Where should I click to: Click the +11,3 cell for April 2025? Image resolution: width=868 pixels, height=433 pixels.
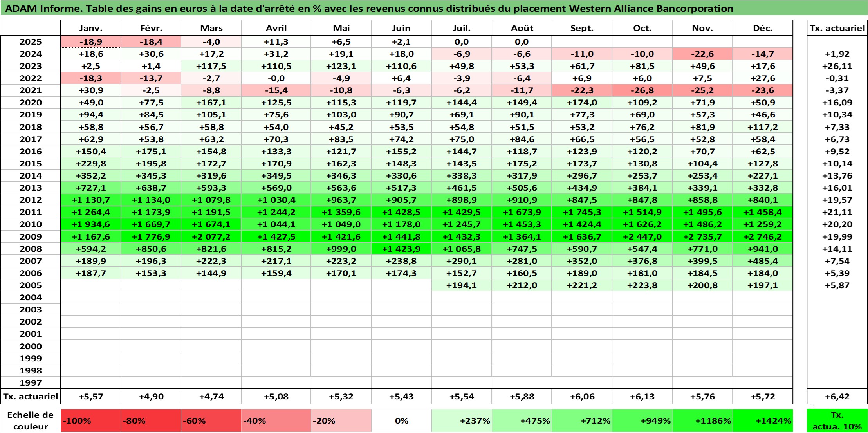(276, 42)
